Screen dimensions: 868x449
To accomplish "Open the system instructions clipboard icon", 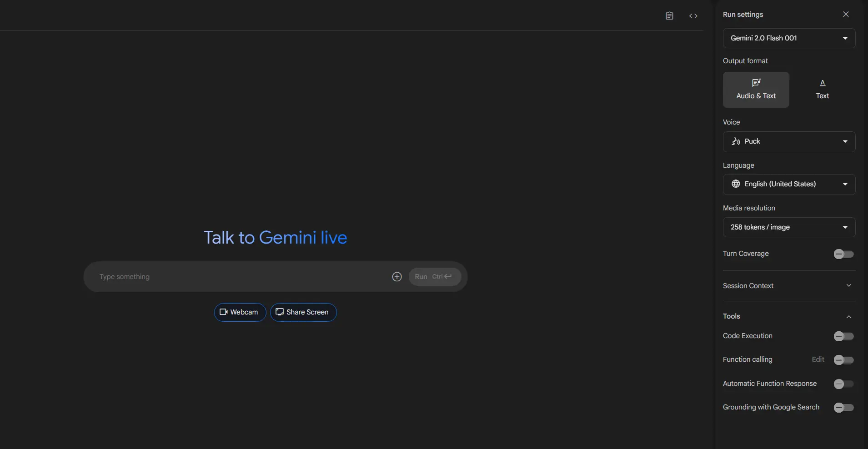I will point(669,16).
